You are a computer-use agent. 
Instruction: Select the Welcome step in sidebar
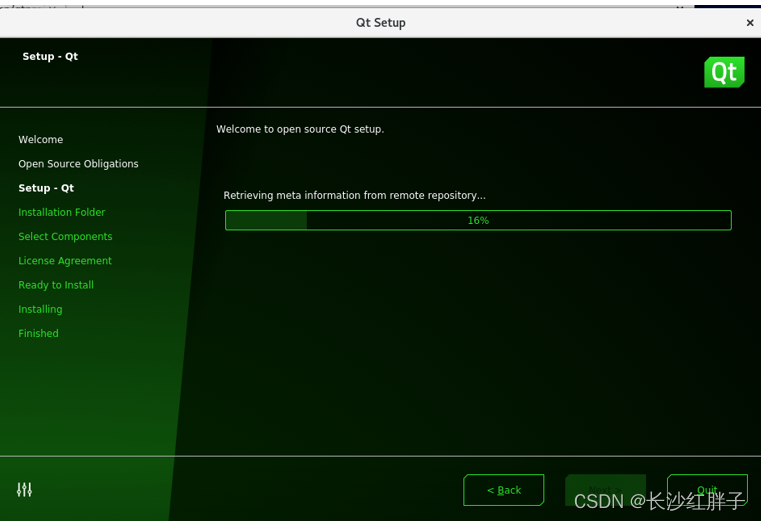(41, 140)
